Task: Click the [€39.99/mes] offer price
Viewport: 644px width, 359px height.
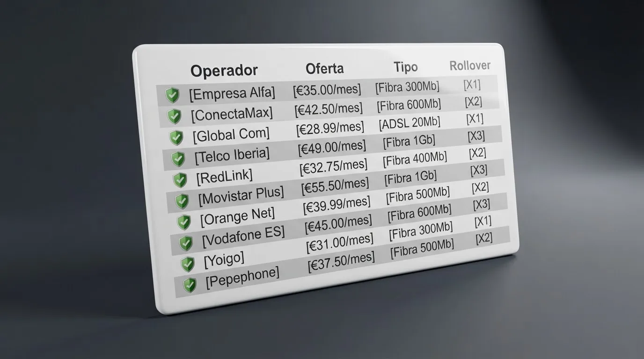Action: point(337,204)
